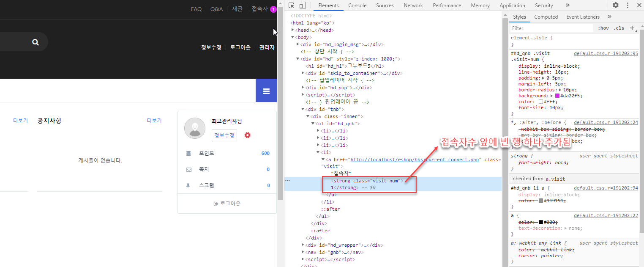Viewport: 644px width, 267px height.
Task: Activate the inspect element picker icon
Action: click(292, 6)
